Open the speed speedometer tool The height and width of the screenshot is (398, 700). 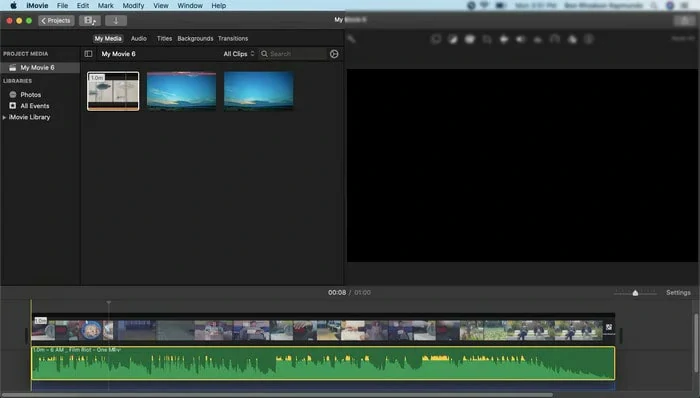click(x=554, y=39)
